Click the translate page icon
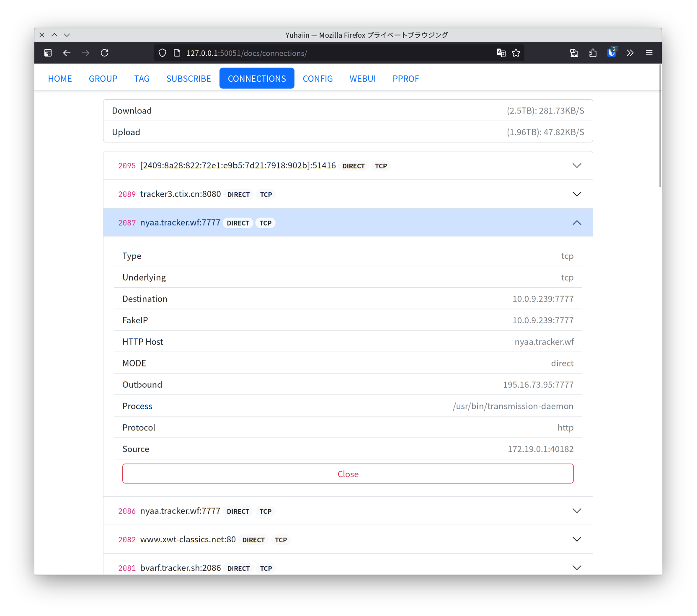The image size is (697, 616). [x=501, y=53]
